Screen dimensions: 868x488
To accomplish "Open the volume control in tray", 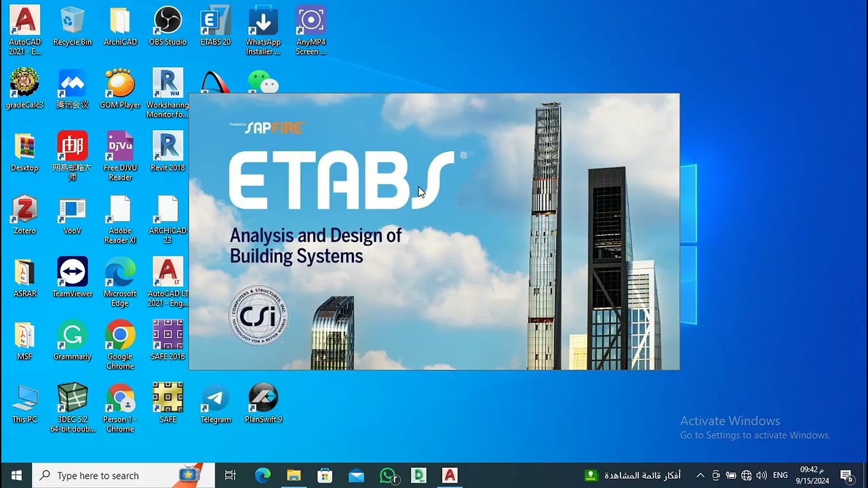I will tap(762, 476).
